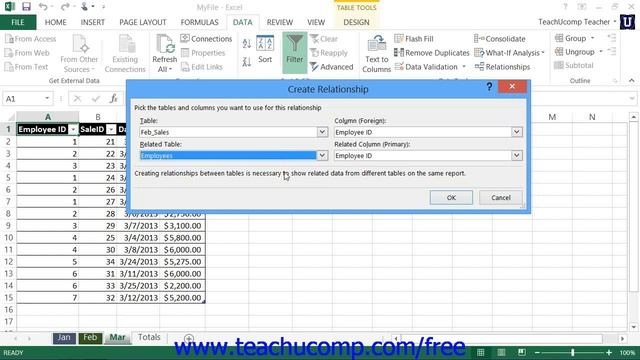The image size is (640, 360).
Task: Click zoom in plus button
Action: point(609,353)
